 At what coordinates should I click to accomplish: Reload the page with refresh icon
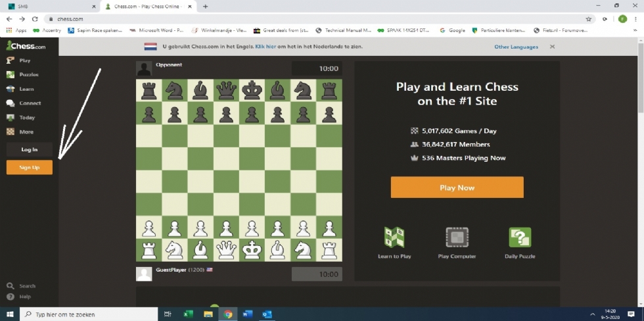pos(35,19)
